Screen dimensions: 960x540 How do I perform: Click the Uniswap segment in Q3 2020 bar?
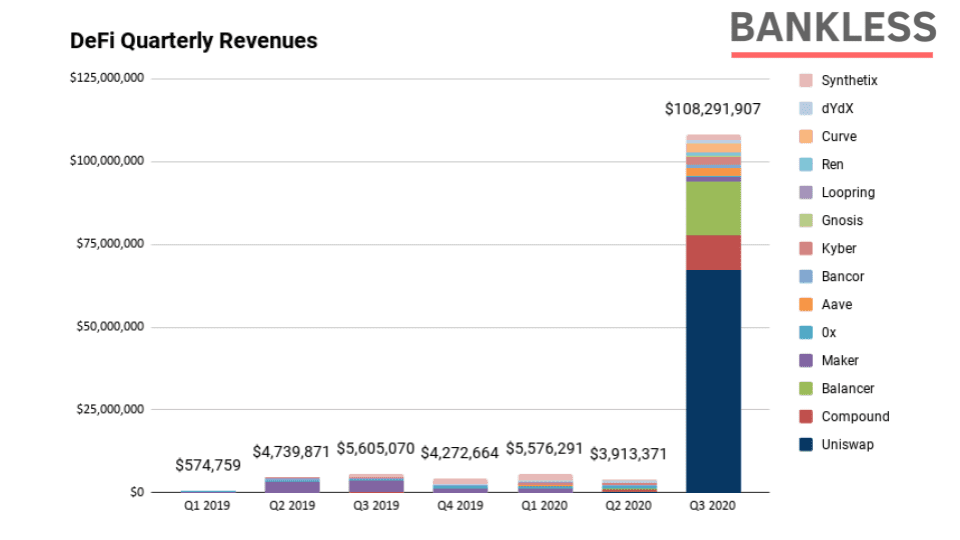(x=713, y=381)
